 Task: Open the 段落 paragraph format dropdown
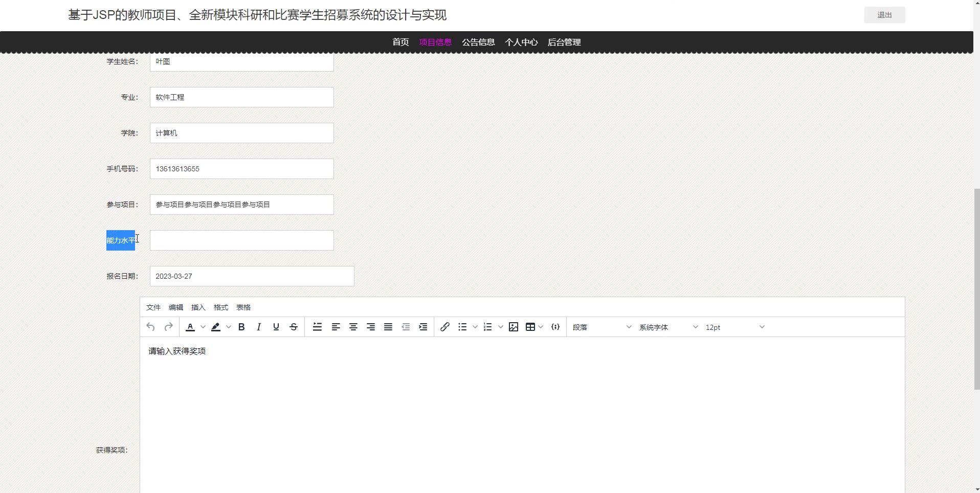[602, 327]
